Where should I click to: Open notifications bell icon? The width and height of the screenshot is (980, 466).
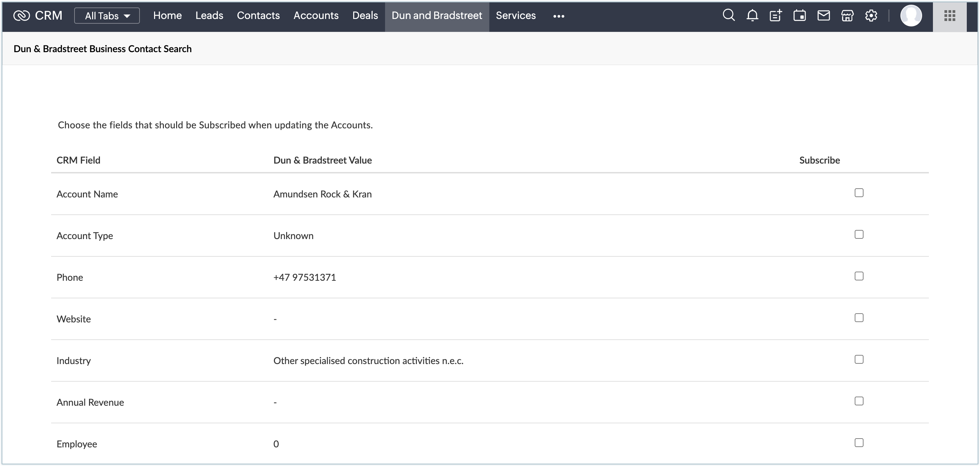click(752, 16)
